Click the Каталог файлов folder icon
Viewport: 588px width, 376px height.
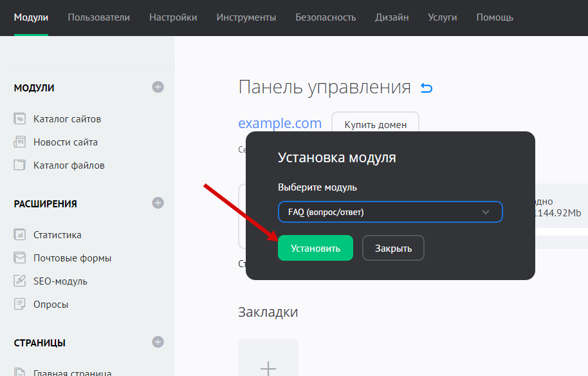click(x=20, y=165)
